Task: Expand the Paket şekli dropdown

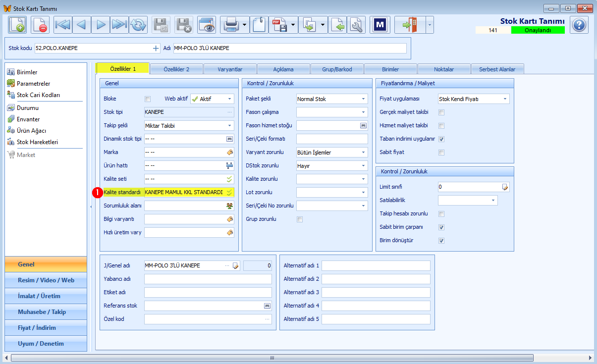Action: pos(364,99)
